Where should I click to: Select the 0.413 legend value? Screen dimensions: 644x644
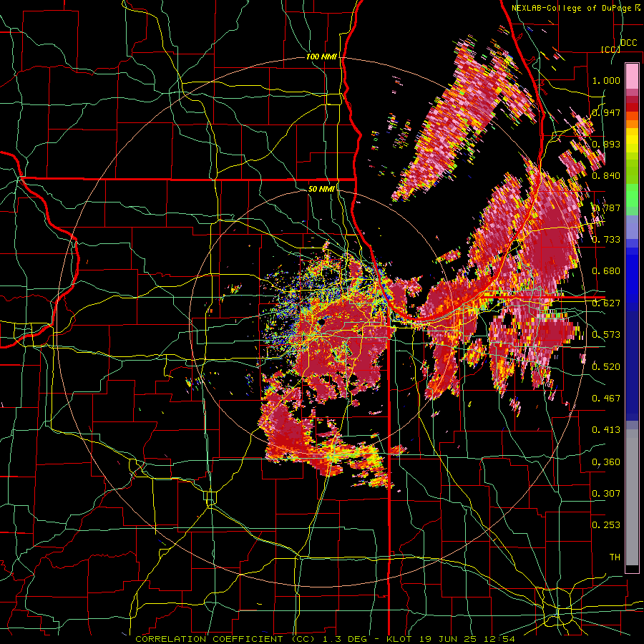606,430
